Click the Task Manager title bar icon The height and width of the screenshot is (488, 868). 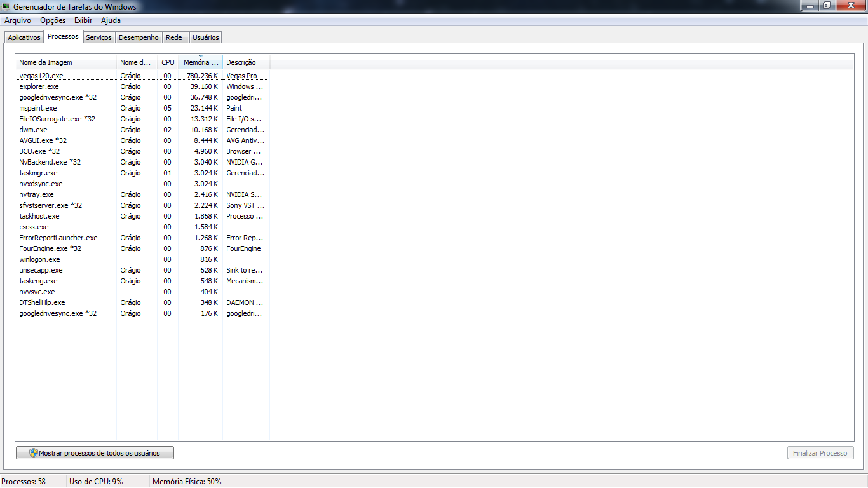point(6,6)
